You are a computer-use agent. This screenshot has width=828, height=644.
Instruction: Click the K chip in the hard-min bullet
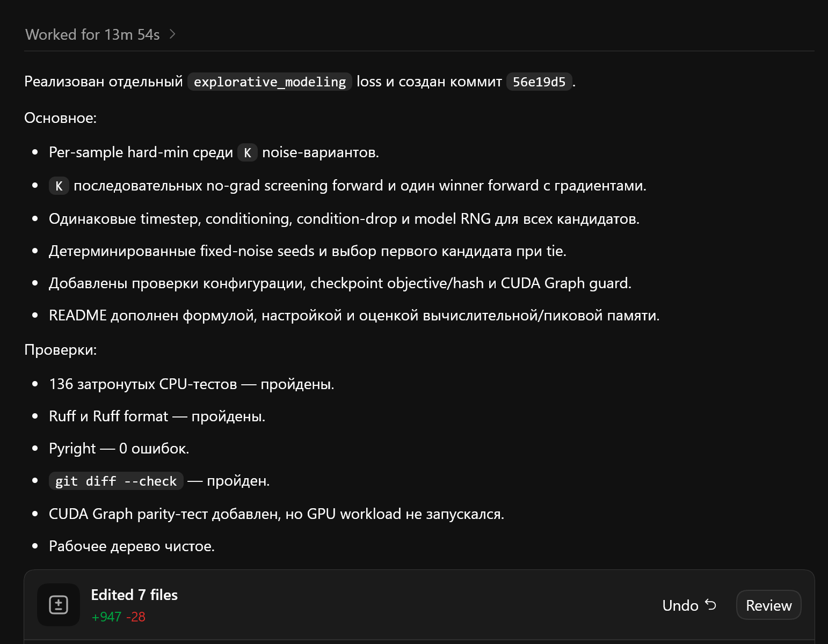[248, 153]
